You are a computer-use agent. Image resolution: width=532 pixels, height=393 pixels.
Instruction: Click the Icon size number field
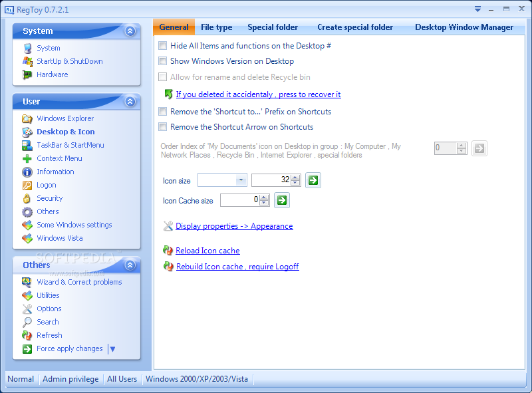coord(271,180)
